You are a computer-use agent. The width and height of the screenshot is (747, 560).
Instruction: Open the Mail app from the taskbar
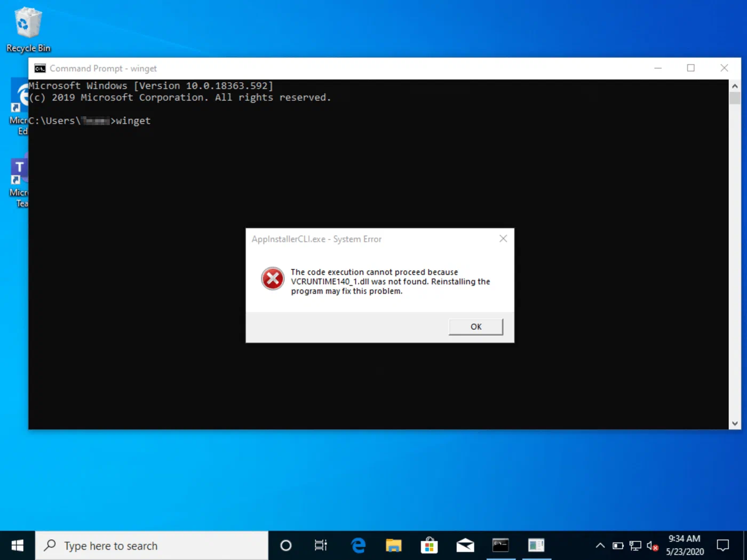(x=465, y=546)
